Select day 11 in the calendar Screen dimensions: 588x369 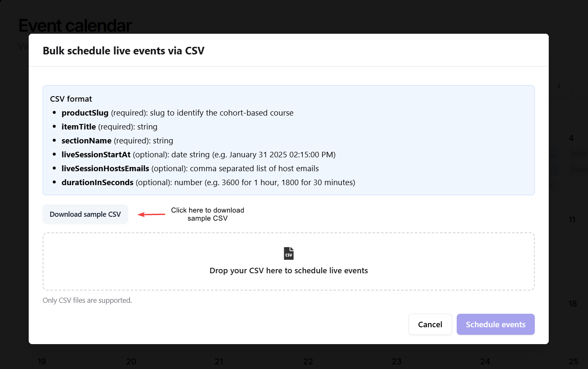(572, 220)
